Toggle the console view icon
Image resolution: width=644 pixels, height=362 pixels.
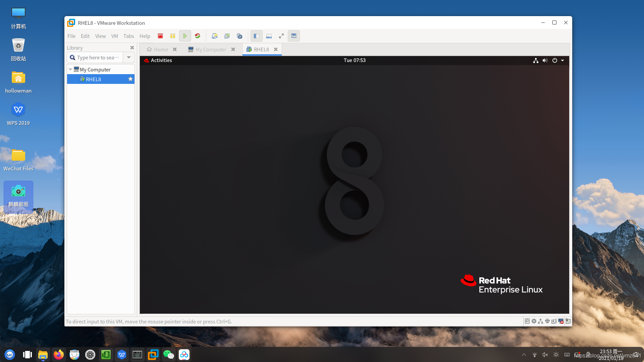pyautogui.click(x=294, y=36)
